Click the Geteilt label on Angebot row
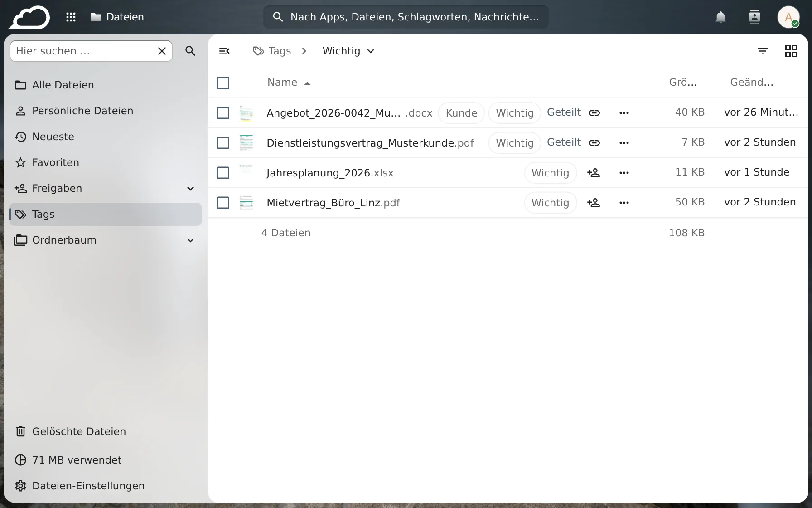Image resolution: width=812 pixels, height=508 pixels. (564, 112)
